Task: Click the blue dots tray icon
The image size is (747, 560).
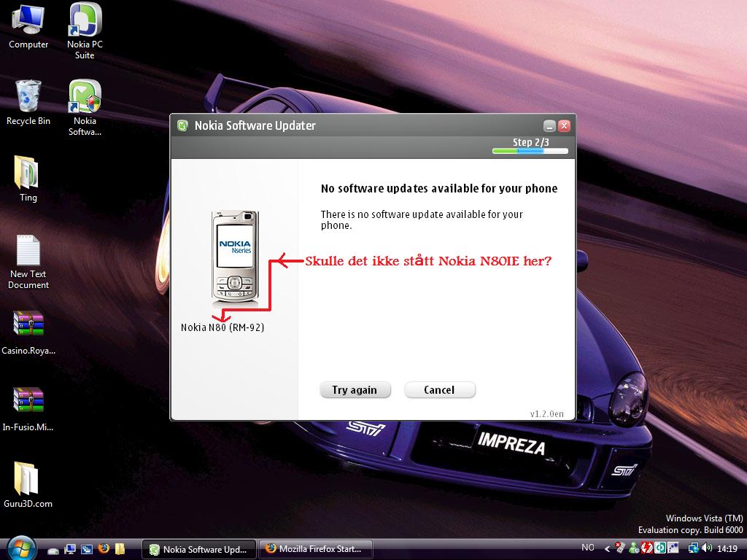Action: 673,548
